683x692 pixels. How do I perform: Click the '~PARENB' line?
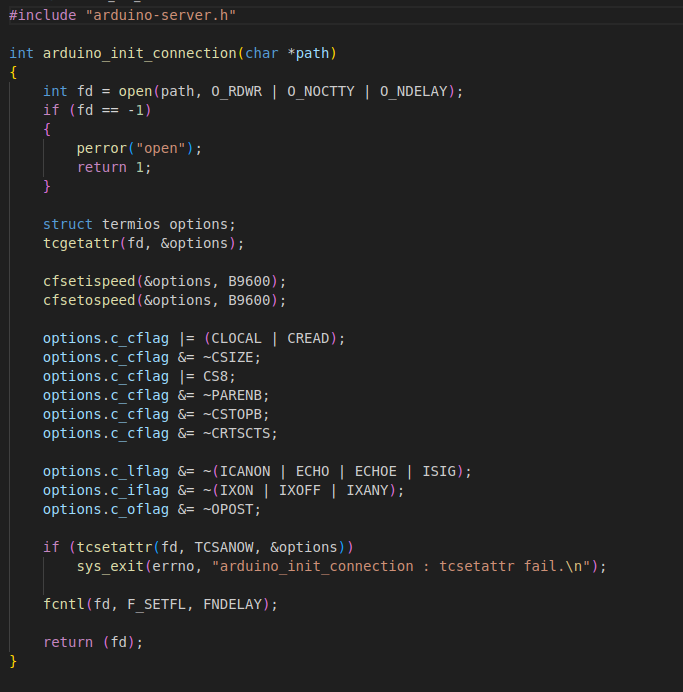point(156,395)
